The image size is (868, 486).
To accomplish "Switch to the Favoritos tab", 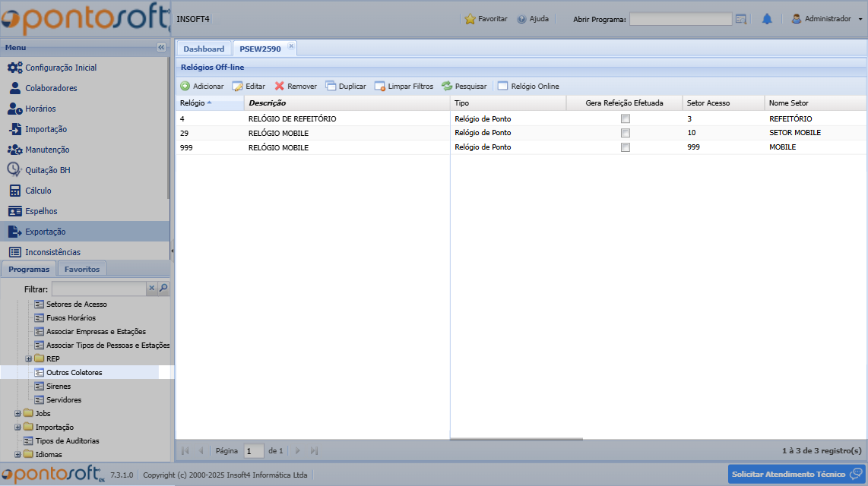I will (81, 269).
